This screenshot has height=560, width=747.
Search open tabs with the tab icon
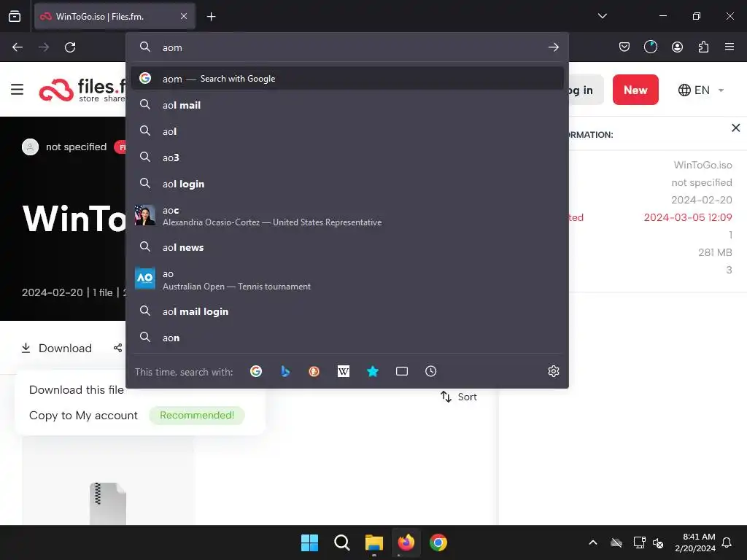coord(402,371)
